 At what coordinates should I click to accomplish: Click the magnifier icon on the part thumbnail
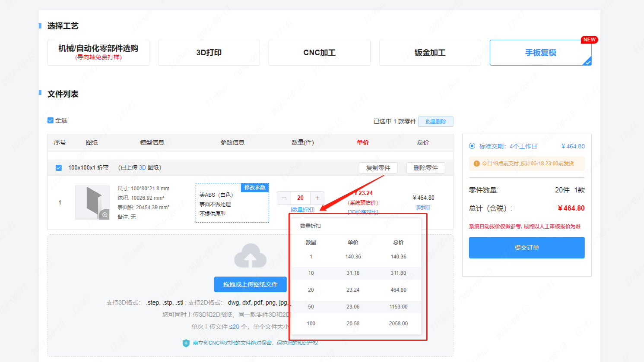point(105,215)
